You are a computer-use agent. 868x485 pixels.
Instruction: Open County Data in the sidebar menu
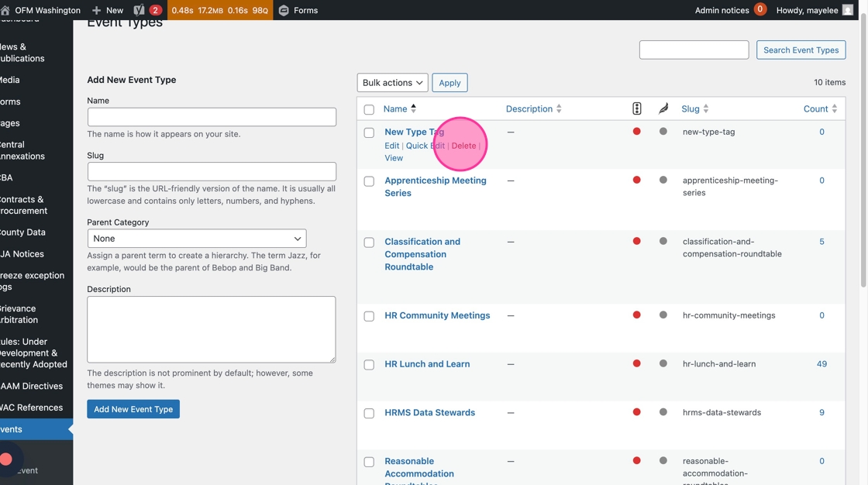click(x=23, y=232)
